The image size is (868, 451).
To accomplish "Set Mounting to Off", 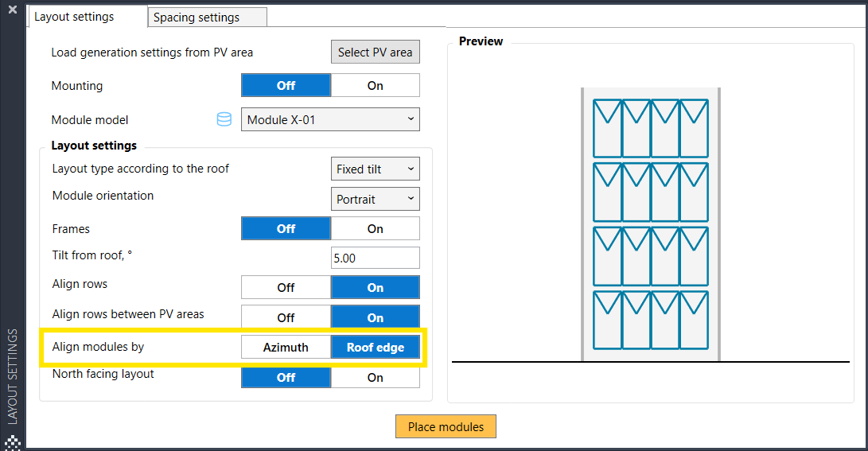I will tap(286, 85).
